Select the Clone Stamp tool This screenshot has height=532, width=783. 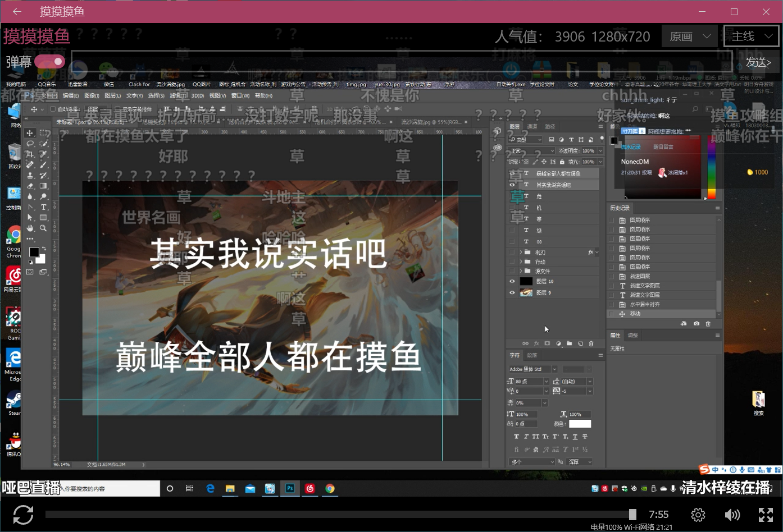[30, 176]
